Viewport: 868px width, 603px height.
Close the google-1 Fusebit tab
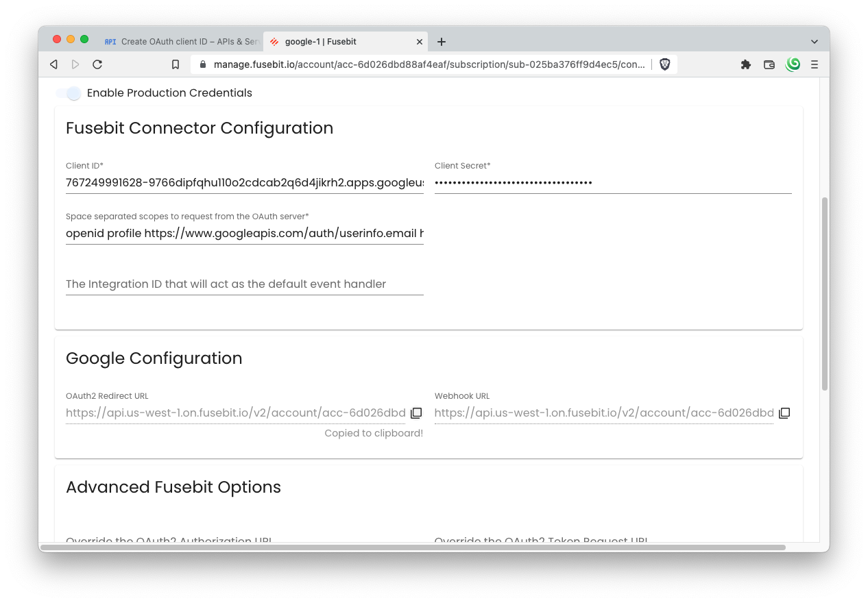click(420, 42)
